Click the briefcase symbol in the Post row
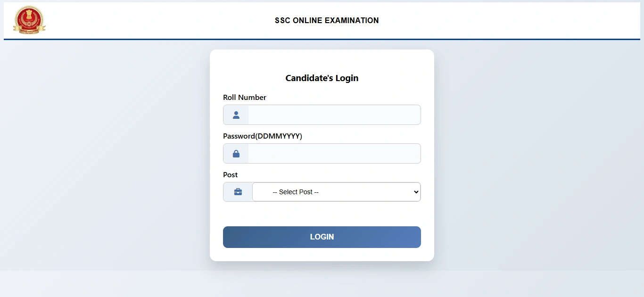Image resolution: width=644 pixels, height=297 pixels. point(237,192)
